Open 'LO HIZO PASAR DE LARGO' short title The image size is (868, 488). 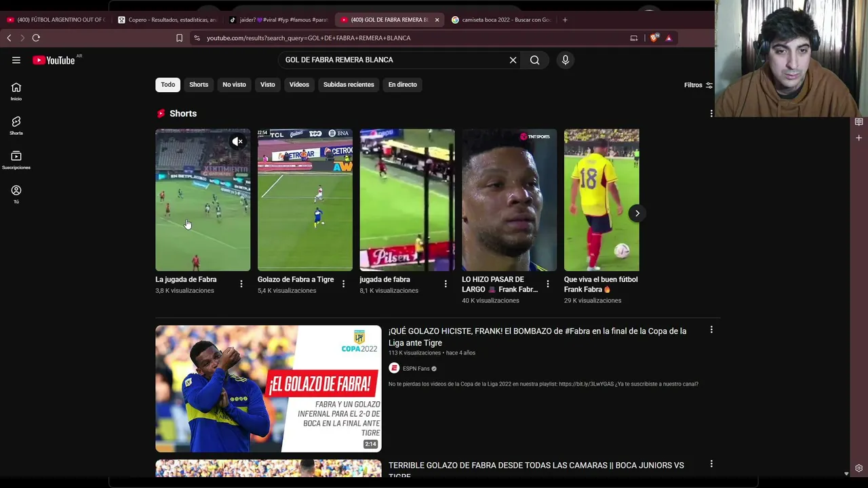(500, 285)
